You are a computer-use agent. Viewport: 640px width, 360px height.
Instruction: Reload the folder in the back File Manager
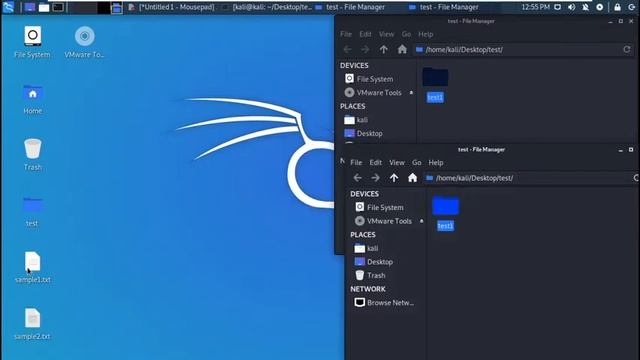pyautogui.click(x=627, y=49)
